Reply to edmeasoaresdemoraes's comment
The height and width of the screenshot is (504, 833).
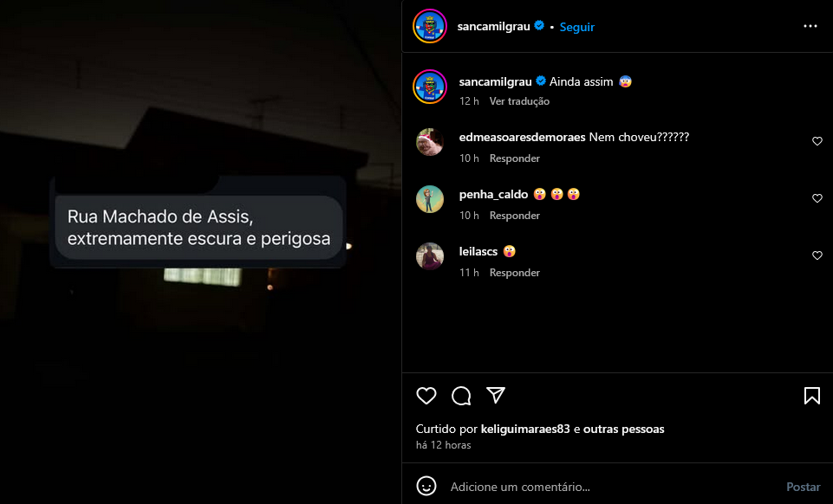(x=514, y=158)
